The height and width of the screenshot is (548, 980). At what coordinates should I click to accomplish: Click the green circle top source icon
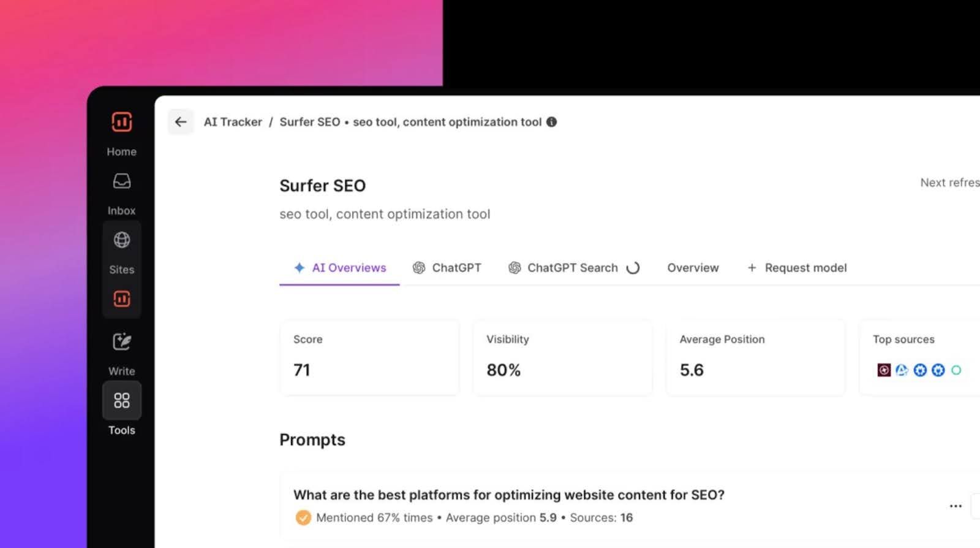pyautogui.click(x=956, y=370)
